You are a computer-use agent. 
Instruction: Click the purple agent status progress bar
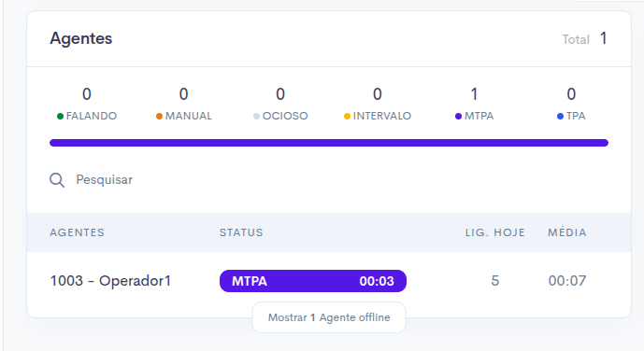(x=329, y=143)
